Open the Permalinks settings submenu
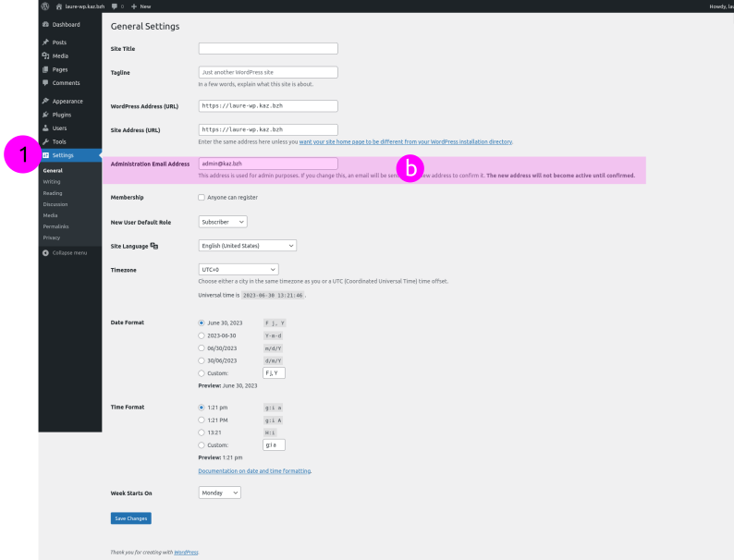 55,226
